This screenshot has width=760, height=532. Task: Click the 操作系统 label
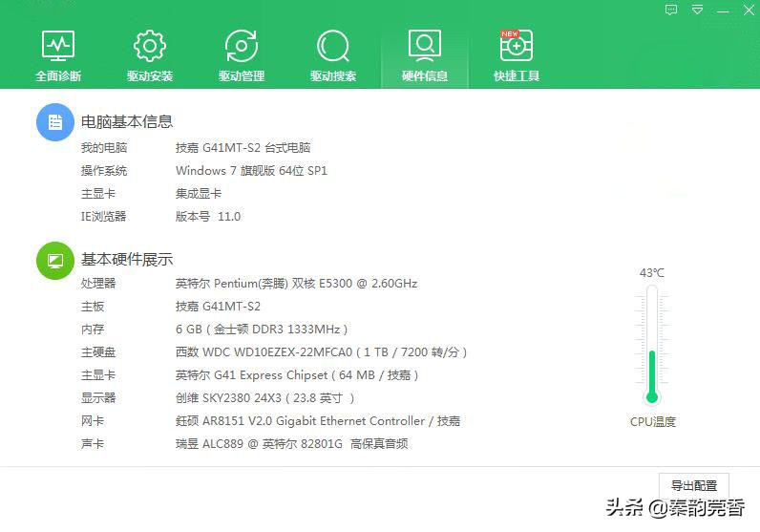point(104,171)
